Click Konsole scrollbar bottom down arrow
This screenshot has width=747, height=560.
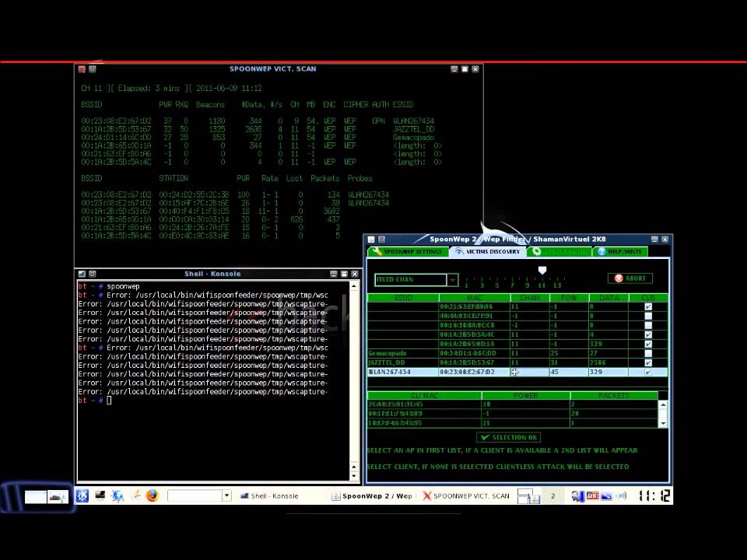pyautogui.click(x=354, y=475)
